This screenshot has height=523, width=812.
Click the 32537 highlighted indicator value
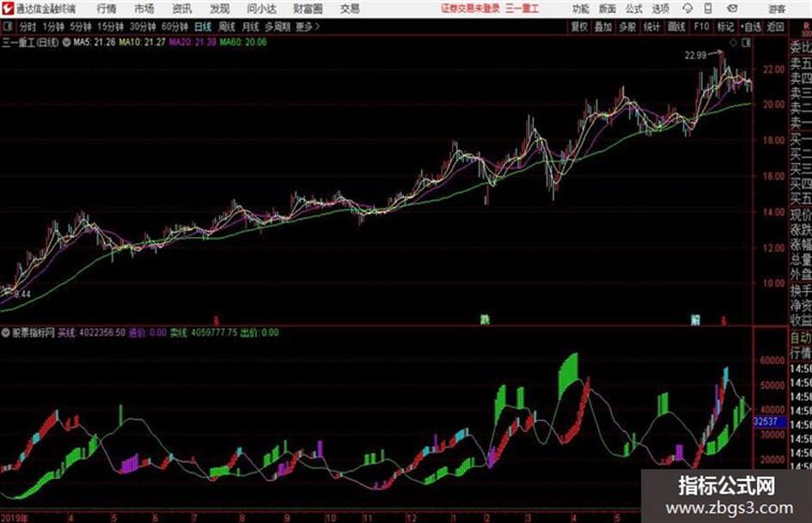click(766, 422)
